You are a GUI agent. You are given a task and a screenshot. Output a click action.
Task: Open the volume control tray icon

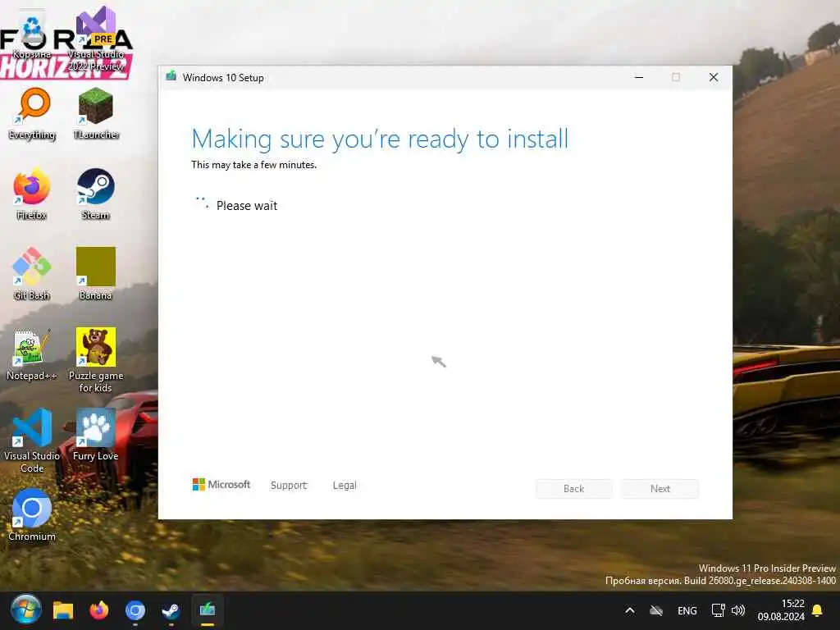click(738, 610)
